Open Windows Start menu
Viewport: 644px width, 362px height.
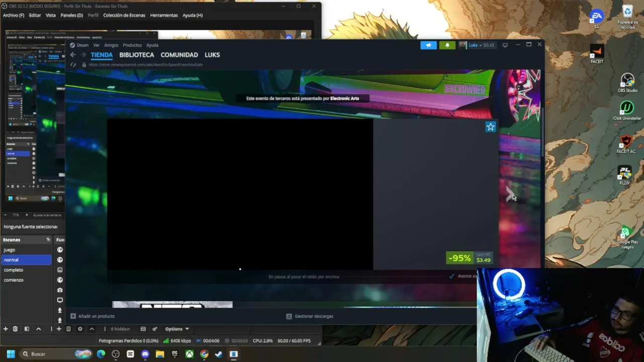click(11, 354)
